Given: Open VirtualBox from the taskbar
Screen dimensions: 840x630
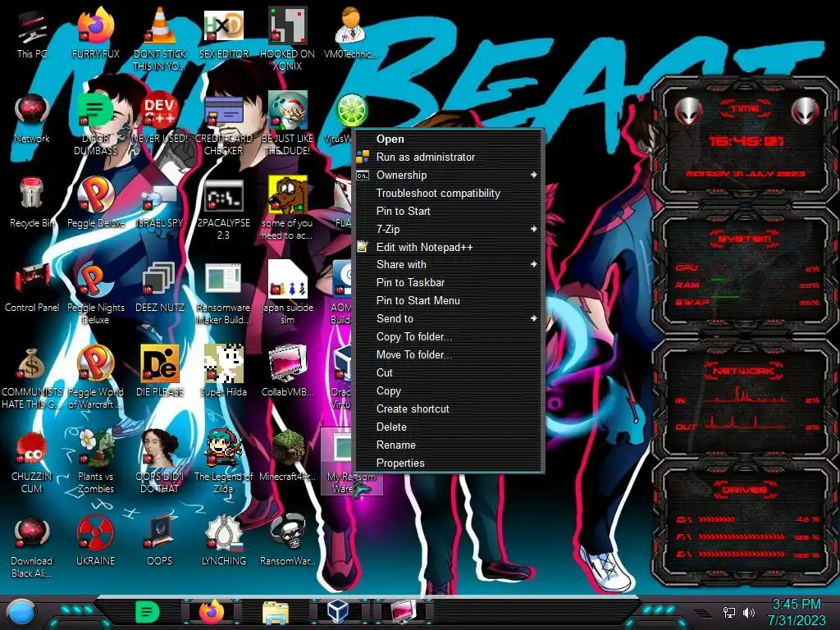Looking at the screenshot, I should pos(338,611).
